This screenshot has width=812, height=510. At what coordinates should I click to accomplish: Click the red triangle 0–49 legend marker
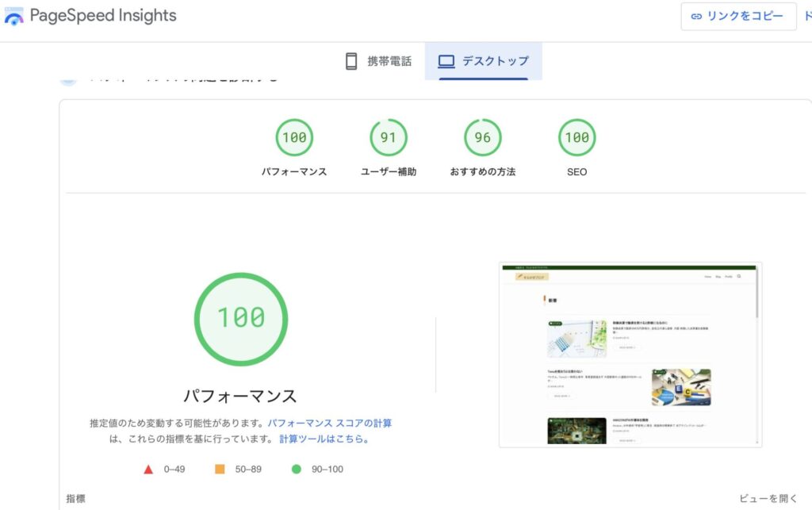click(x=147, y=469)
